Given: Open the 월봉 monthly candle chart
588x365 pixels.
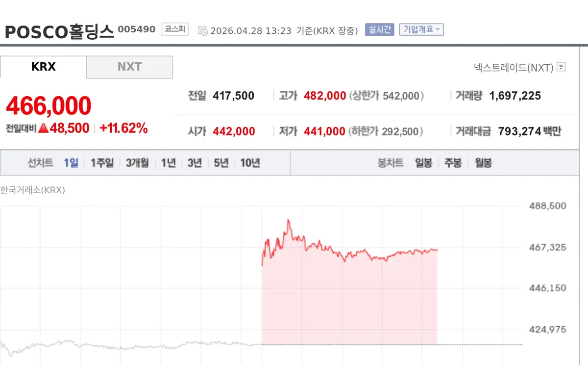Looking at the screenshot, I should tap(483, 163).
